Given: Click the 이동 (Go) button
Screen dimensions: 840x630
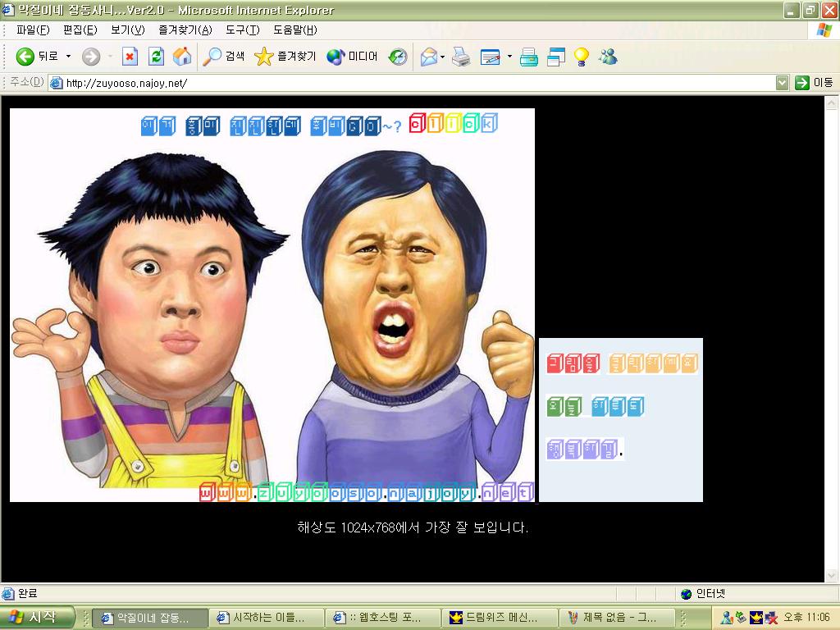Looking at the screenshot, I should pyautogui.click(x=814, y=83).
